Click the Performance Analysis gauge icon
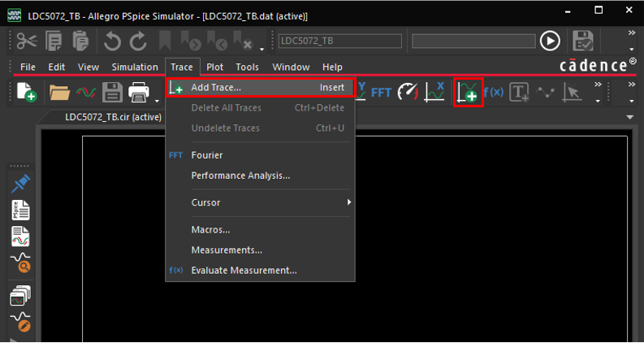 (x=407, y=92)
